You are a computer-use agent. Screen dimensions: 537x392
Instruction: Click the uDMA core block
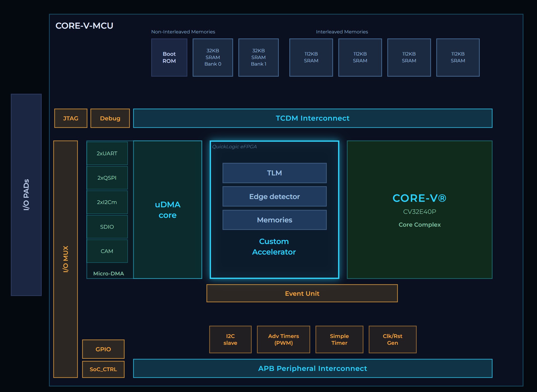[x=168, y=210]
